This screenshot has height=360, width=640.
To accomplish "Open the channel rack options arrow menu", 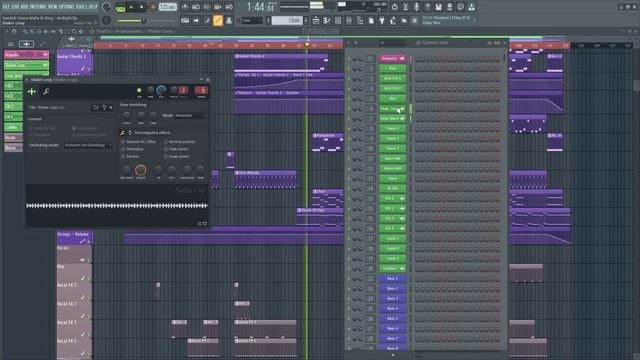I will pos(349,43).
